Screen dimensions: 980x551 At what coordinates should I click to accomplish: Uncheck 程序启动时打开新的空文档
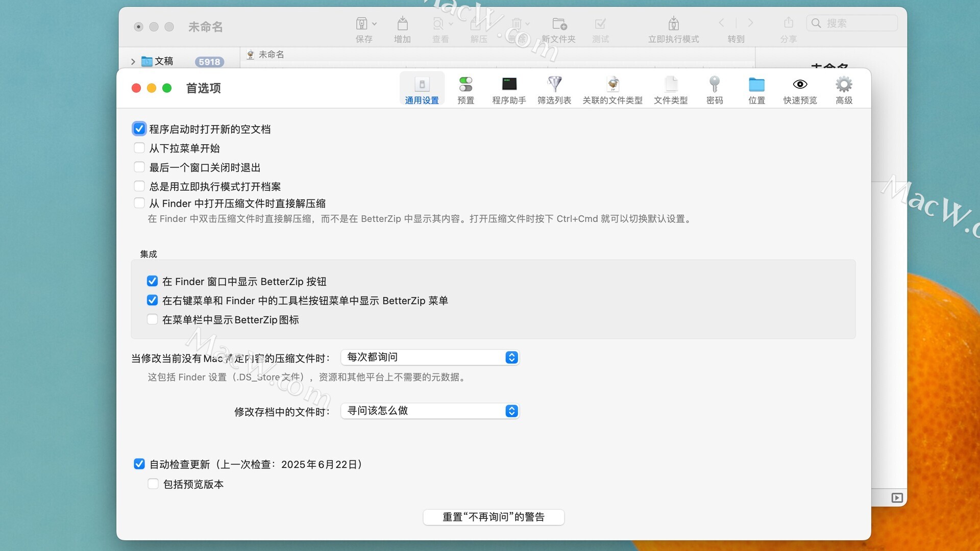pos(139,129)
